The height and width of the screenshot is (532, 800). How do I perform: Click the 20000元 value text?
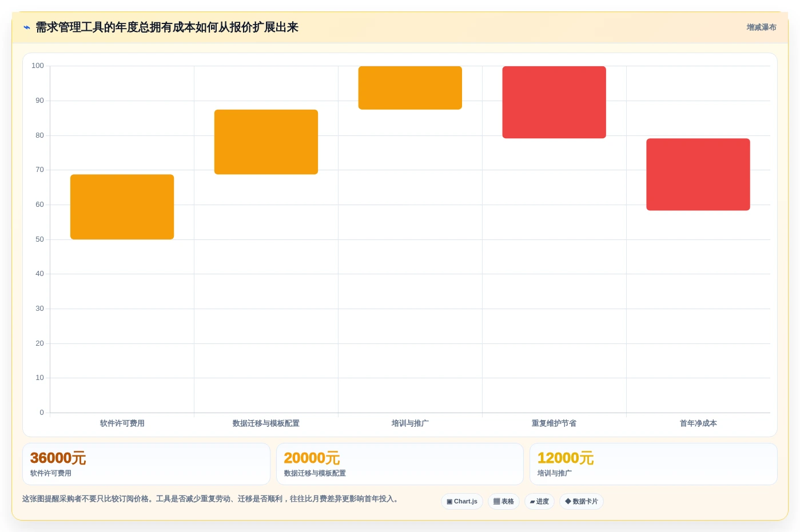coord(312,458)
